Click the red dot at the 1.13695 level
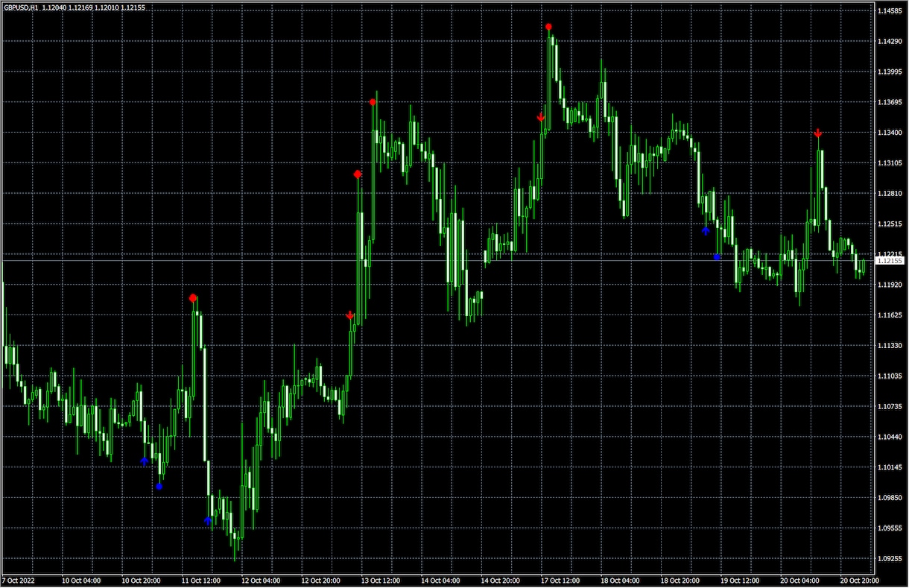This screenshot has width=909, height=588. tap(373, 102)
